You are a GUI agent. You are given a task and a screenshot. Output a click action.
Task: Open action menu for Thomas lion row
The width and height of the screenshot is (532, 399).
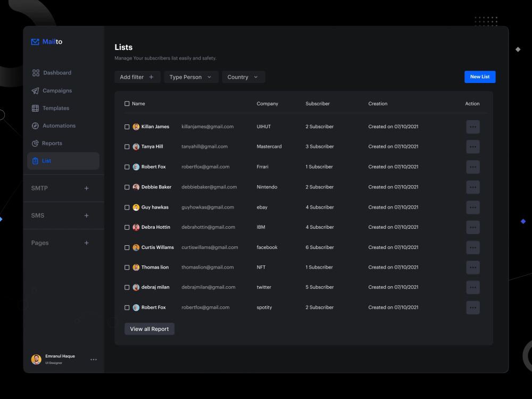pyautogui.click(x=472, y=268)
